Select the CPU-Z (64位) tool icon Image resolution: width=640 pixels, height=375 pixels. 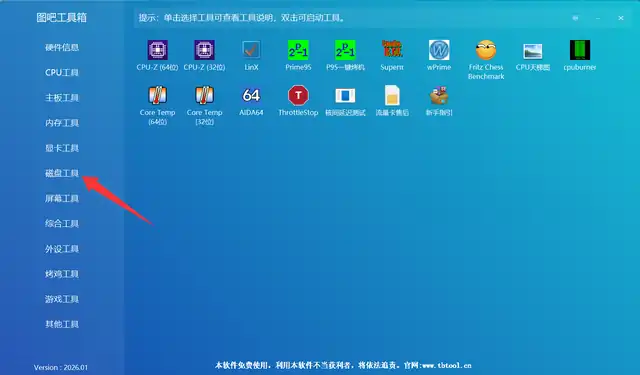point(158,50)
